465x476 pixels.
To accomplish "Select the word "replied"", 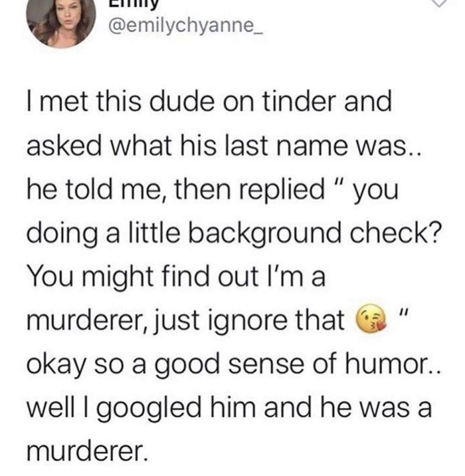I will point(282,190).
